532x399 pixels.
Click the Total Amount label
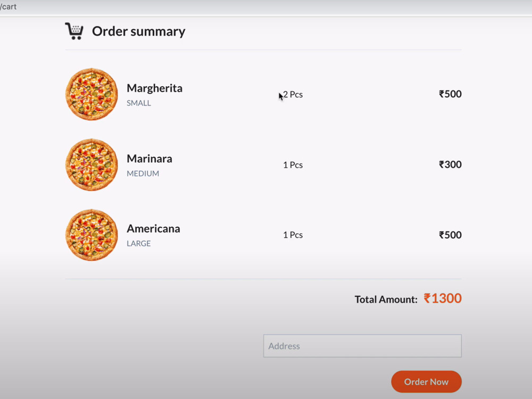(x=386, y=299)
